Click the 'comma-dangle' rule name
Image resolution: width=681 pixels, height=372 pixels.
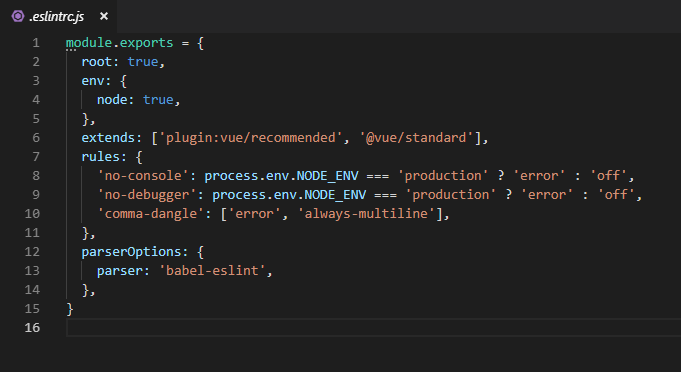[x=151, y=214]
